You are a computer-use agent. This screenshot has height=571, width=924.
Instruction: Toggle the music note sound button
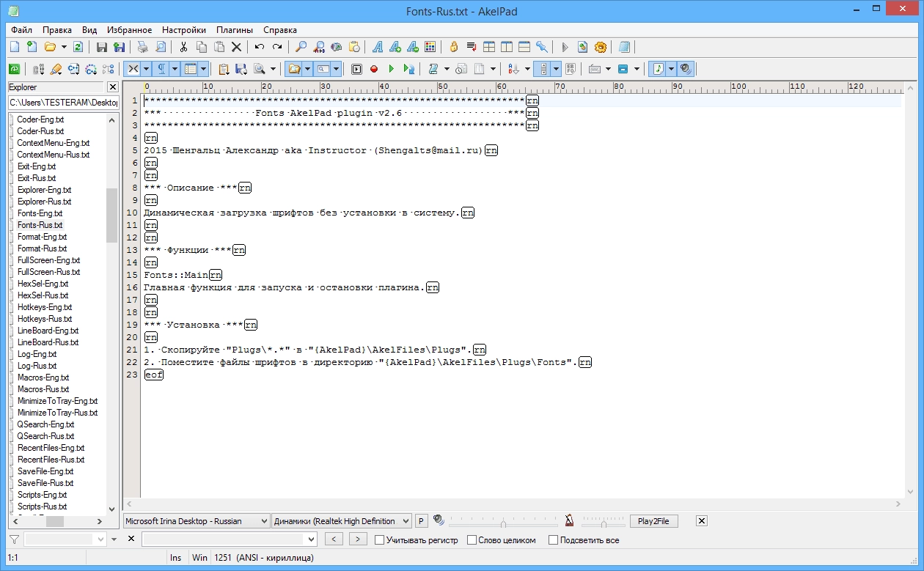658,69
